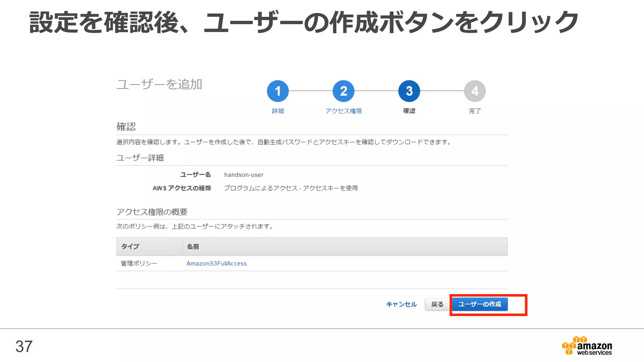This screenshot has height=362, width=644.
Task: Click the AWS アクセスの種類 label
Action: point(182,188)
